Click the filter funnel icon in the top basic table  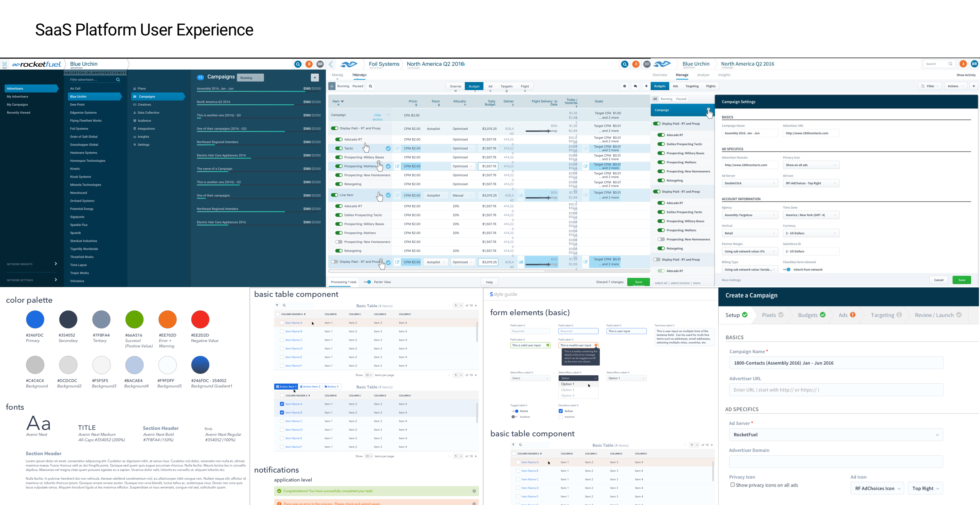[x=277, y=305]
